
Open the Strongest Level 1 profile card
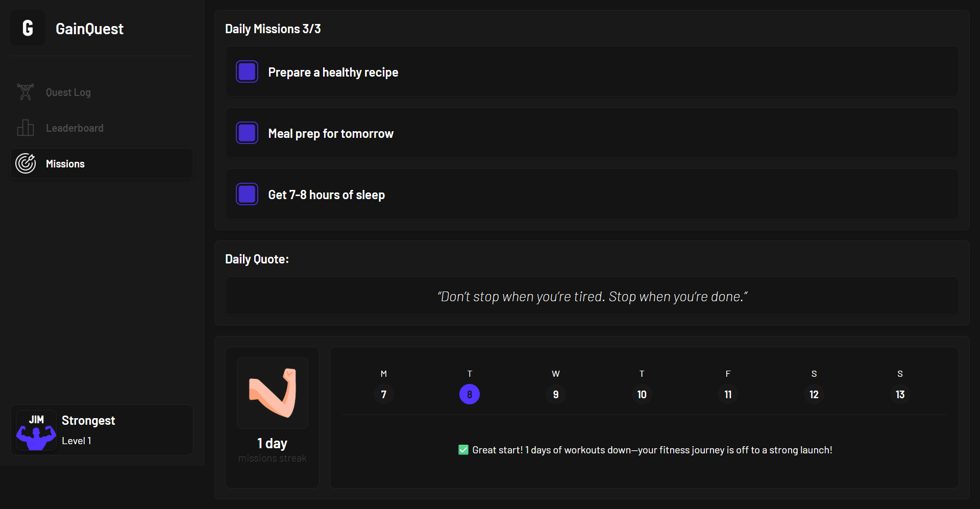pyautogui.click(x=102, y=430)
